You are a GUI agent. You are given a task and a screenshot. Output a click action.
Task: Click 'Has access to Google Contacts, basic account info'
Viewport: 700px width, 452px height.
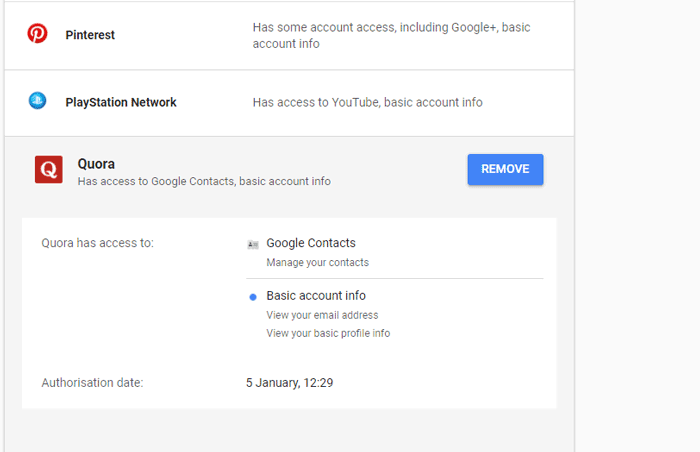204,181
